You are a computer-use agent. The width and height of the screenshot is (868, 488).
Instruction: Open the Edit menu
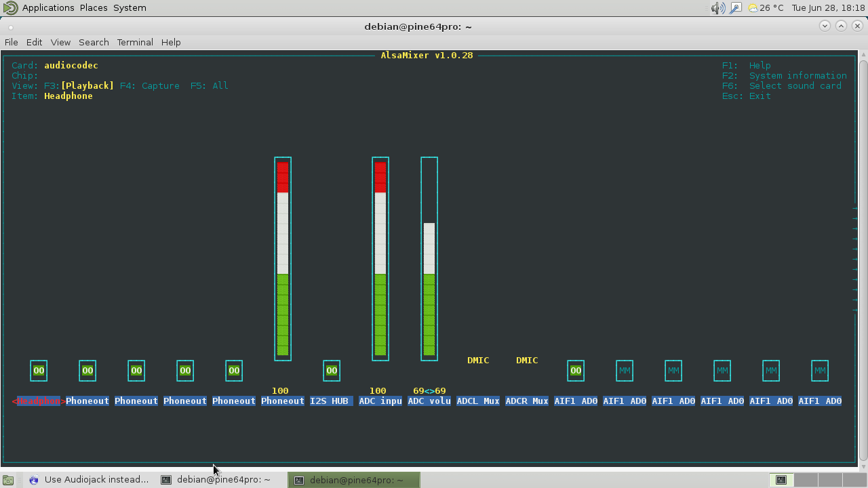click(x=34, y=42)
